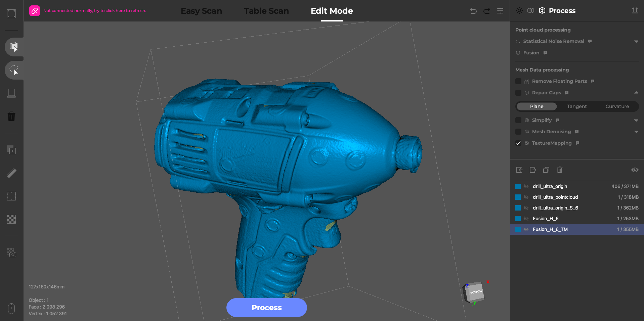Click the duplicate model icon above list

[546, 170]
